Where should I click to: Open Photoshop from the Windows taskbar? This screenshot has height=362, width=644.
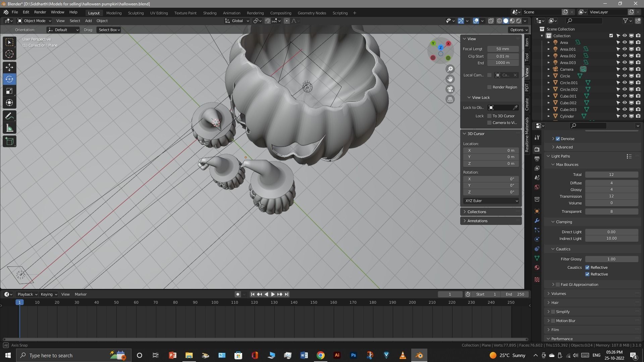tap(354, 355)
